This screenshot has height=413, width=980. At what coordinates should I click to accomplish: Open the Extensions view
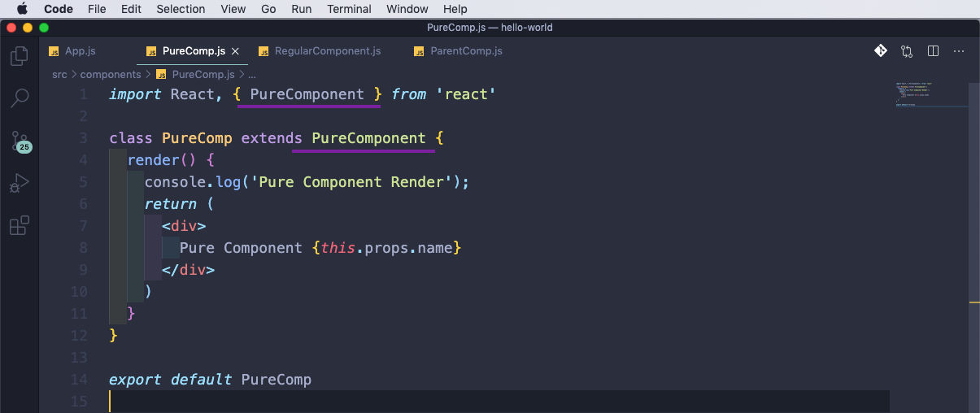(x=20, y=225)
